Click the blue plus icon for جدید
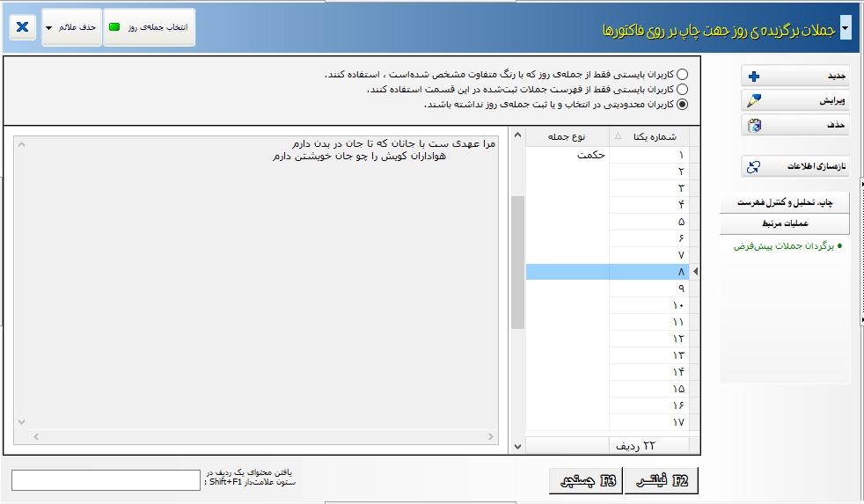Screen dimensions: 864x504 (753, 77)
